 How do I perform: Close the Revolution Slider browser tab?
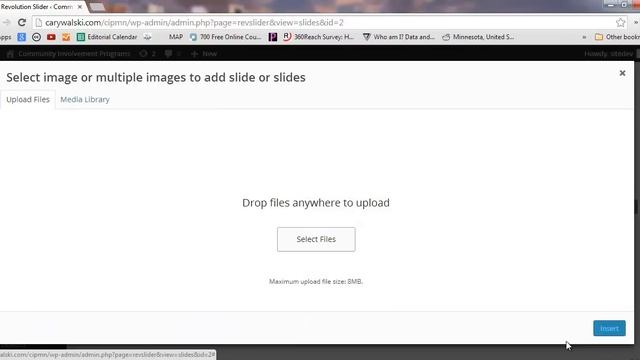coord(80,7)
